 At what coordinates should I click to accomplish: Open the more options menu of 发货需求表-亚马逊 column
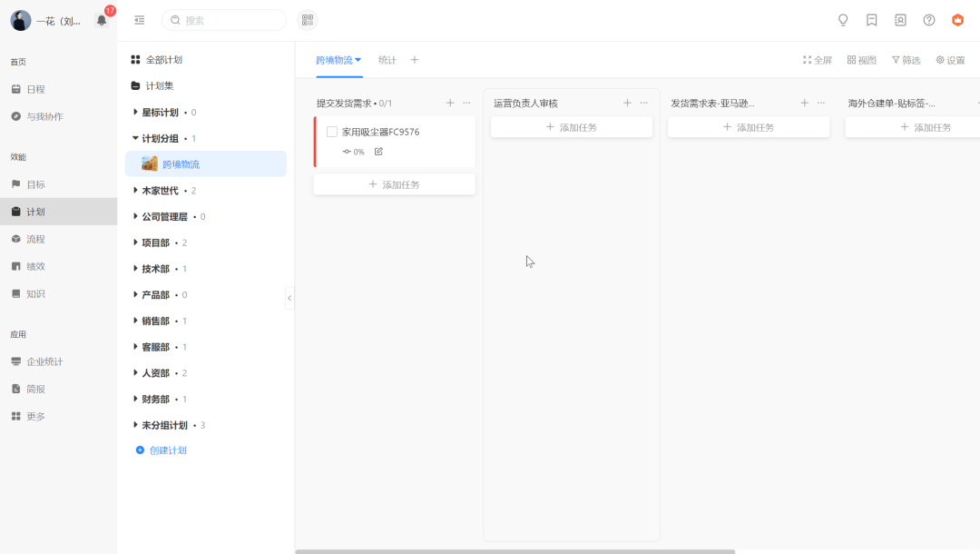[x=821, y=103]
